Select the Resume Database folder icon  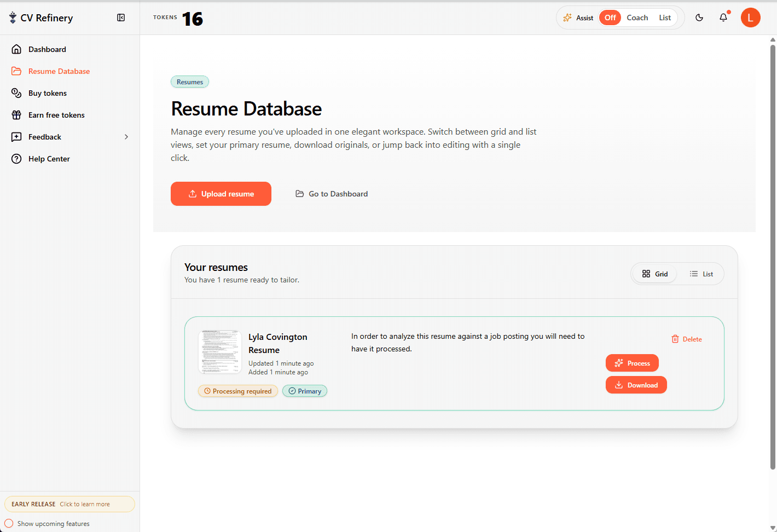(x=16, y=71)
